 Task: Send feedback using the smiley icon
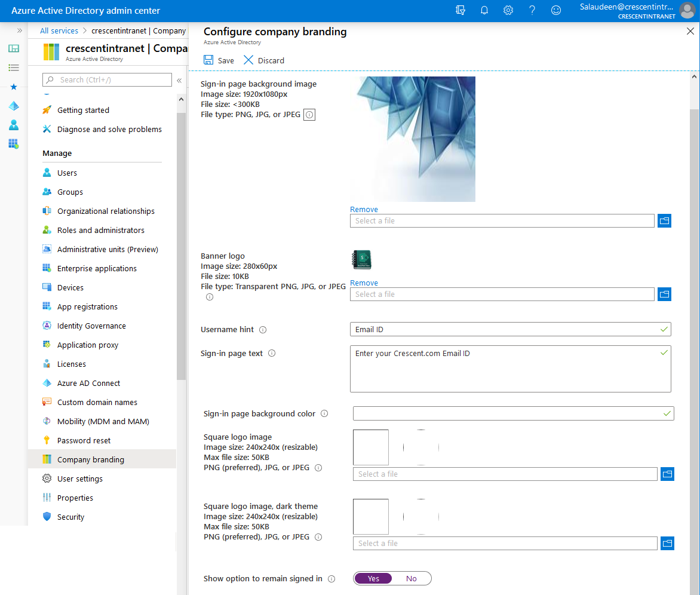click(556, 10)
